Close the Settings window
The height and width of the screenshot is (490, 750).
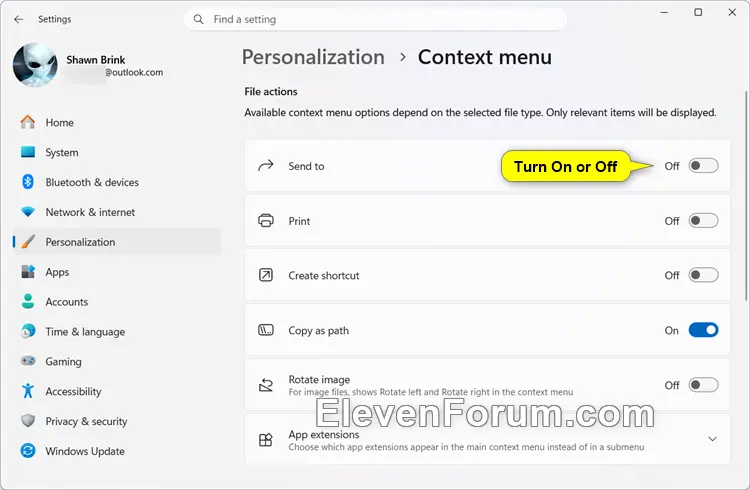point(732,12)
